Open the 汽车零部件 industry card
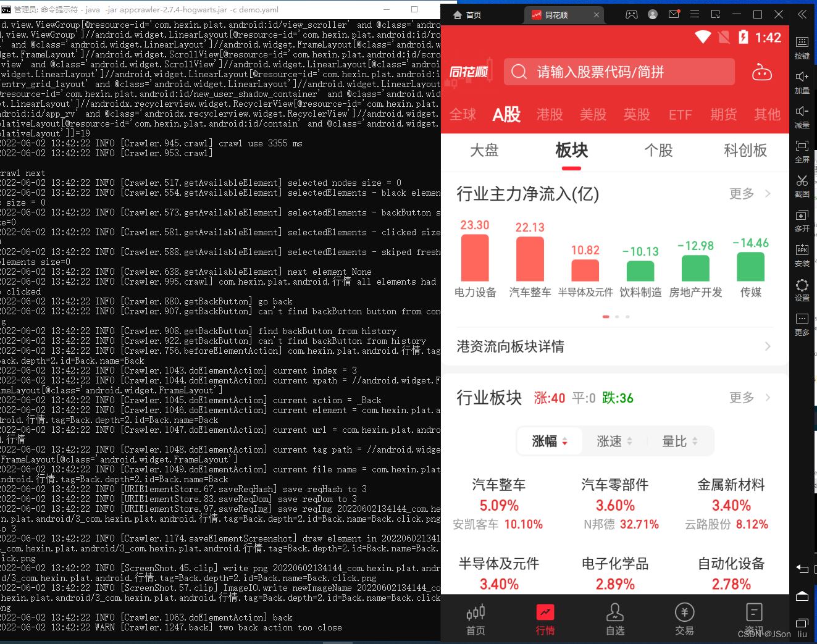The image size is (817, 644). [615, 505]
